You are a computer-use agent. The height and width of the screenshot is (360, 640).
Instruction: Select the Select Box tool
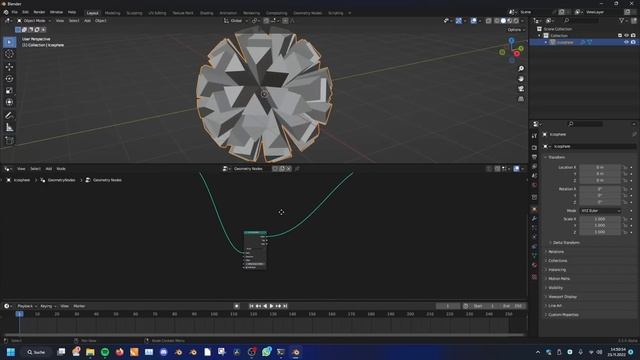(x=9, y=42)
